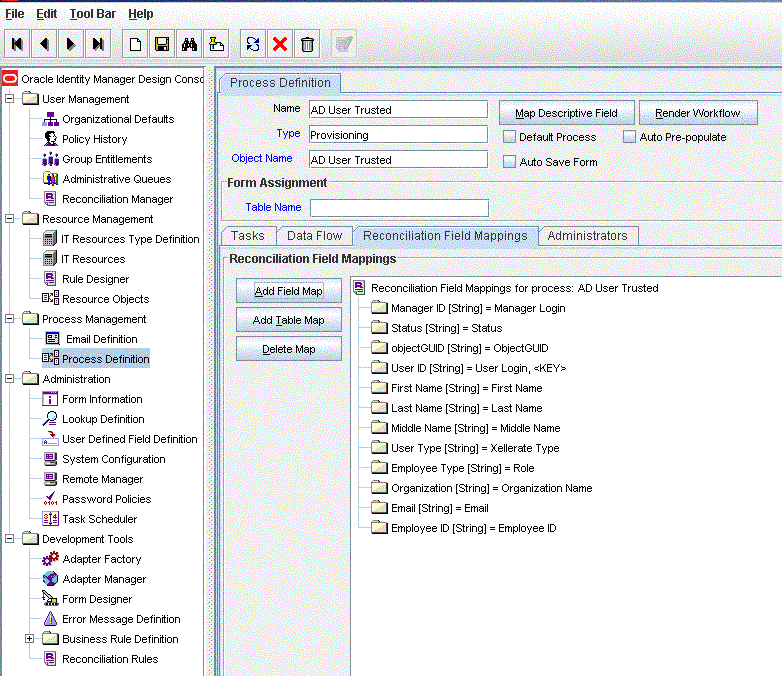Collapse the User Management tree node
The width and height of the screenshot is (782, 676).
point(10,99)
